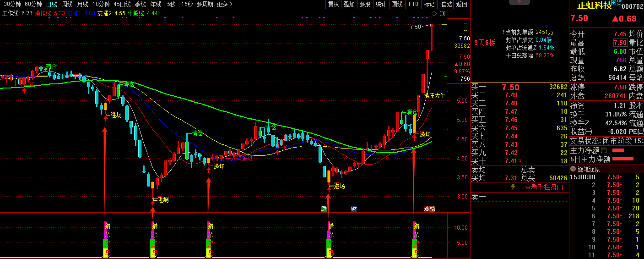Switch chart to 60分钟 period
Viewport: 644px width, 259px height.
pyautogui.click(x=33, y=4)
